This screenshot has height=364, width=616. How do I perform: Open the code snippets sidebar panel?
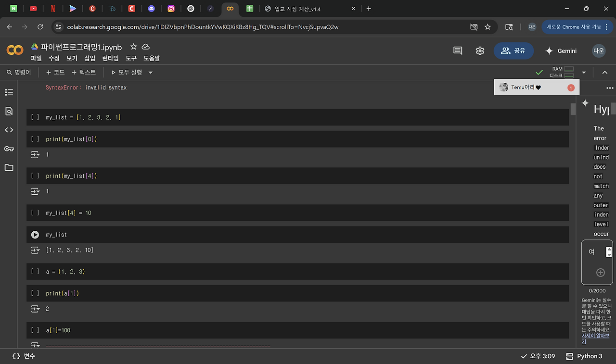coord(9,130)
